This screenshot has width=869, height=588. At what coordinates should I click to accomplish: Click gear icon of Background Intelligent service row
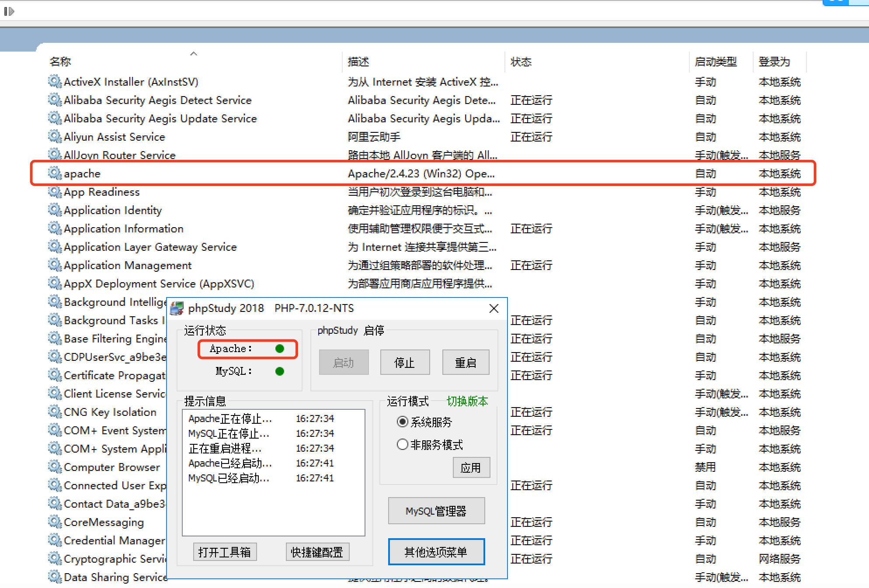click(55, 301)
